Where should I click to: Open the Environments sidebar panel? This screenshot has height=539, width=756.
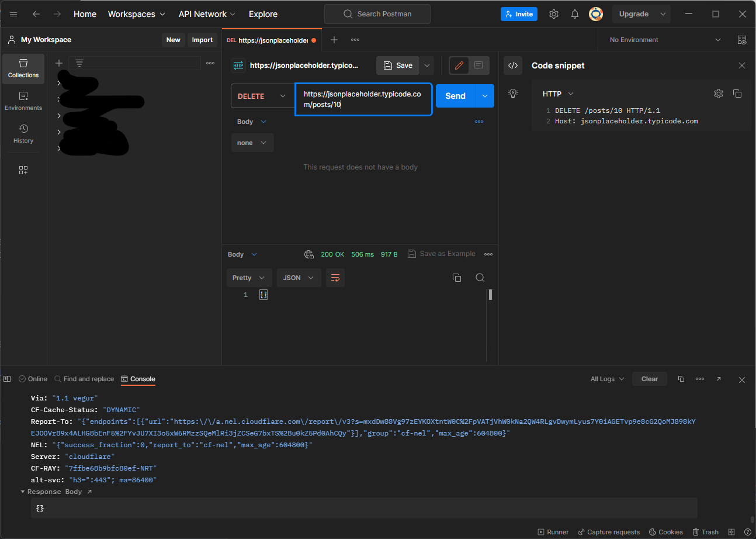click(23, 101)
